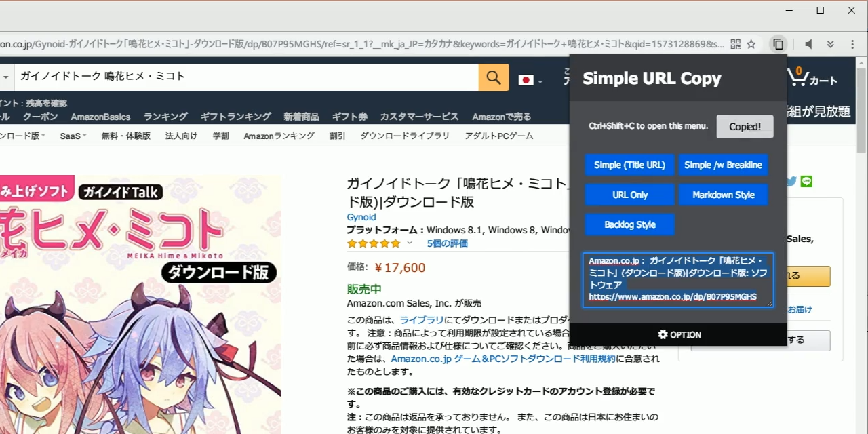
Task: Open ギフト券 in the nav bar
Action: [x=349, y=117]
